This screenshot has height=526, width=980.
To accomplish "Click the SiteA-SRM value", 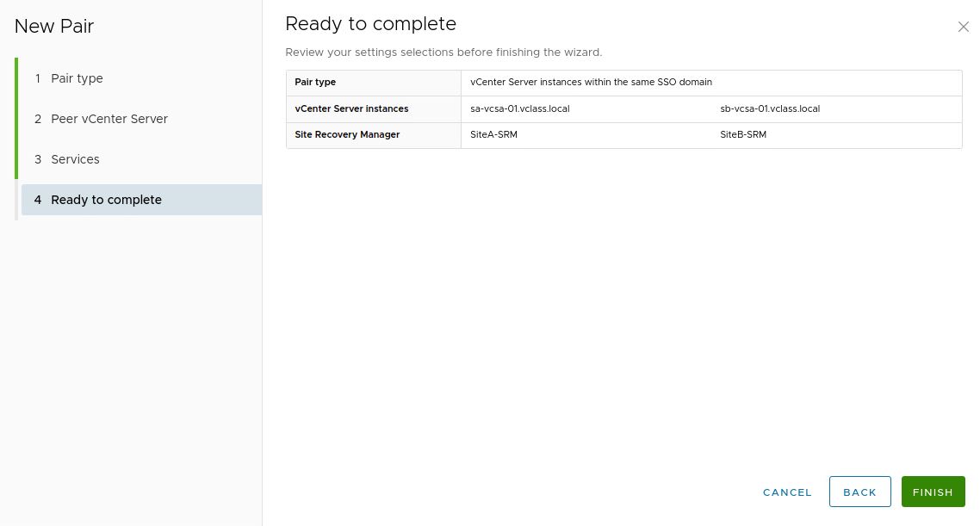I will point(493,134).
